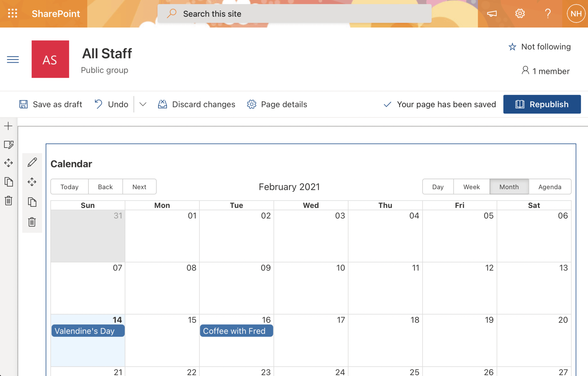The image size is (588, 376).
Task: Click the help question mark icon
Action: 548,14
